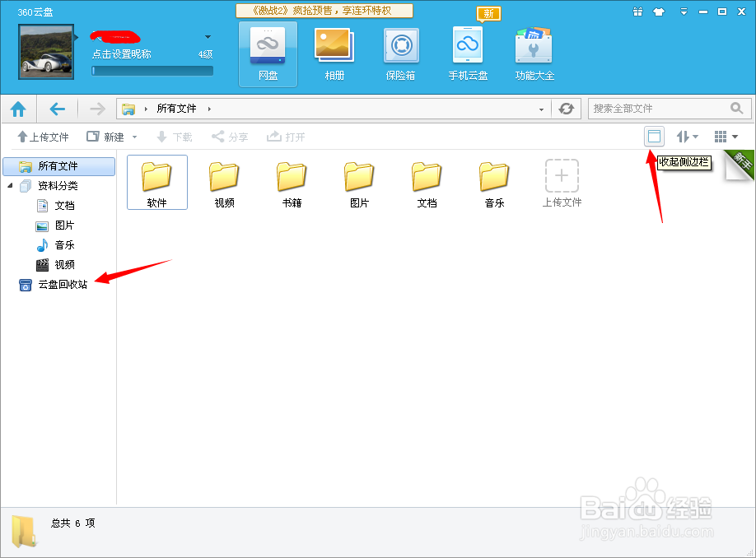The image size is (756, 558).
Task: Expand breadcrumb arrow after 所有文件
Action: pos(209,109)
